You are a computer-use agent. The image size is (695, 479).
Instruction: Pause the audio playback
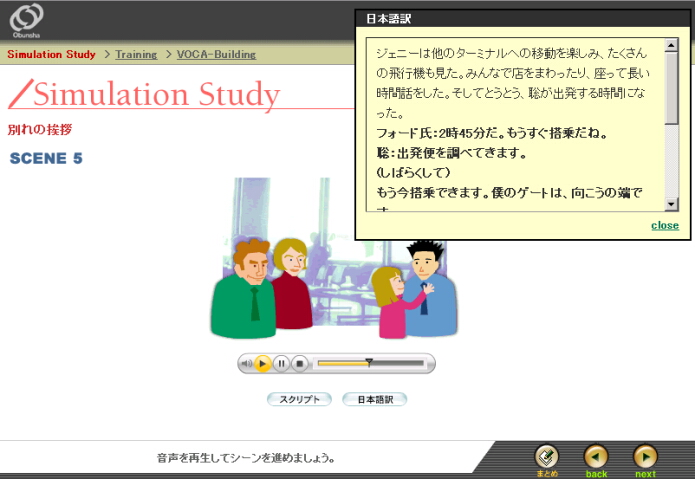pyautogui.click(x=281, y=364)
